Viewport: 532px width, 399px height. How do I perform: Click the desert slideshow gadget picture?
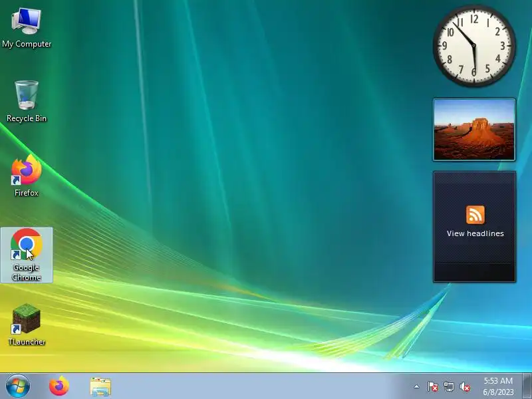click(474, 130)
